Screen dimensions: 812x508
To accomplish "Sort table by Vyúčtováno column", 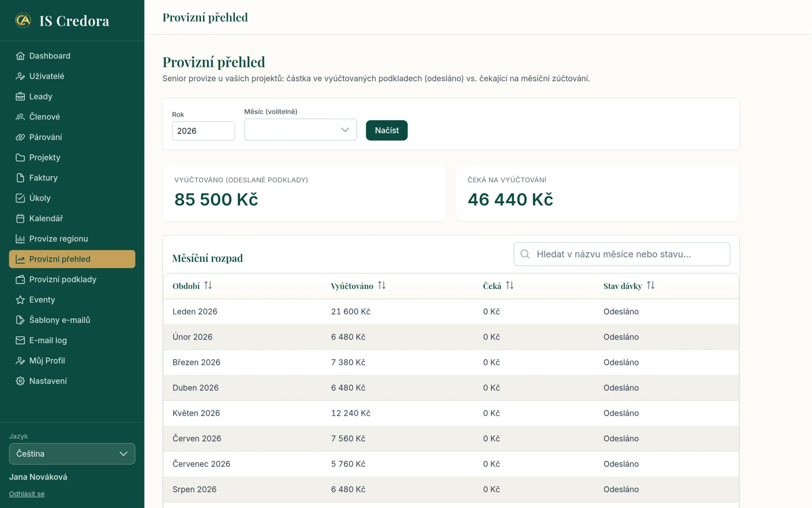I will coord(382,285).
